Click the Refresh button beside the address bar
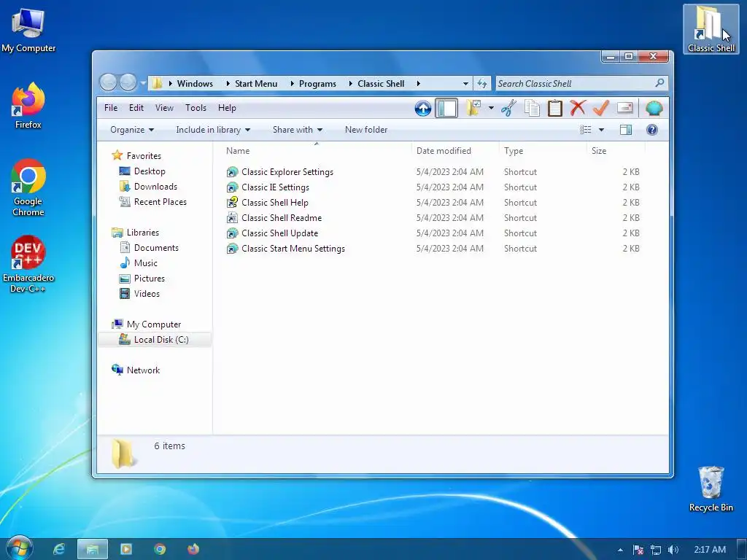Viewport: 747px width, 560px height. (482, 84)
